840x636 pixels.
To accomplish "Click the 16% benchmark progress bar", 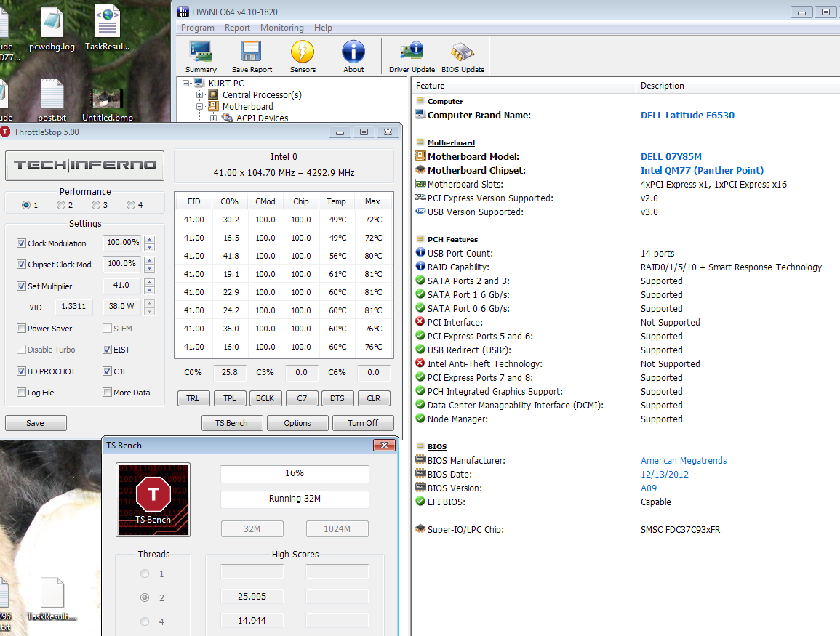I will click(295, 473).
